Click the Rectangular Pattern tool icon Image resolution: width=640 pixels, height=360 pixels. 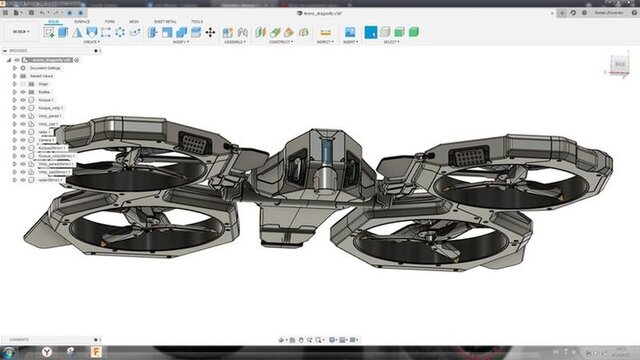(106, 32)
